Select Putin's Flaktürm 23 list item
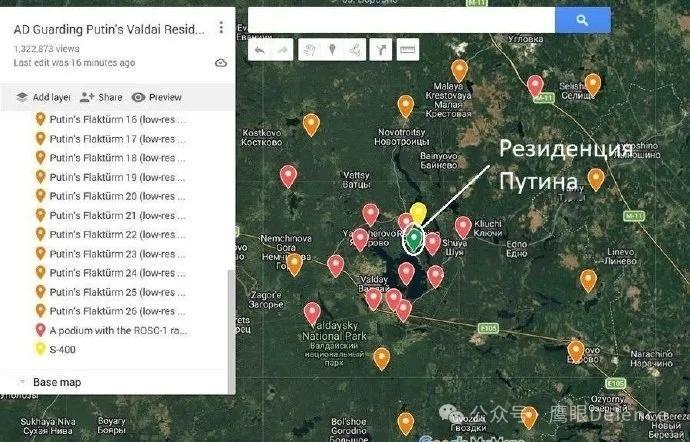Screen dimensions: 690x442 (x=112, y=254)
